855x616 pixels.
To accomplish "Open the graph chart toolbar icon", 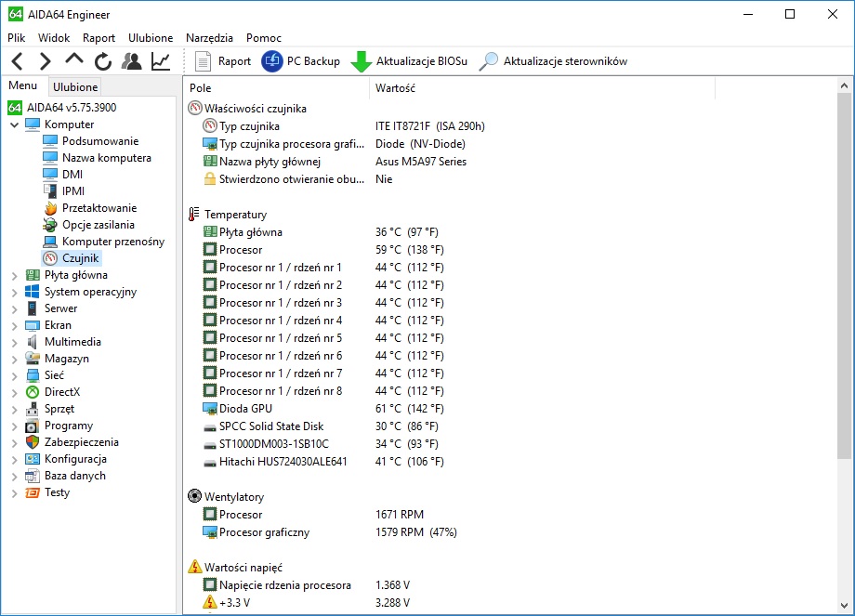I will (x=160, y=61).
